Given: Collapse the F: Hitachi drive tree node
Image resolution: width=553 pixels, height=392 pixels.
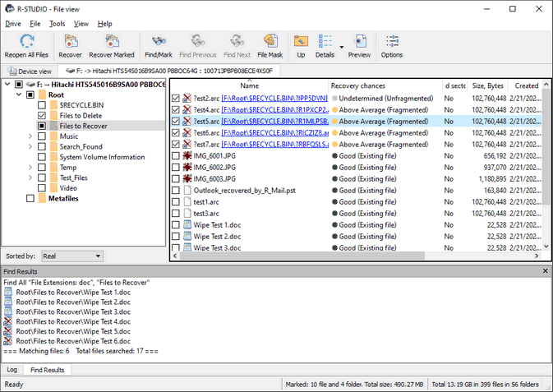Looking at the screenshot, I should pos(7,85).
